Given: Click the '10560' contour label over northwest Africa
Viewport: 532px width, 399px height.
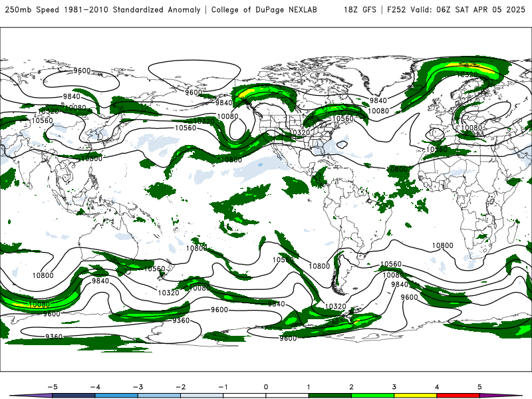Looking at the screenshot, I should 437,149.
